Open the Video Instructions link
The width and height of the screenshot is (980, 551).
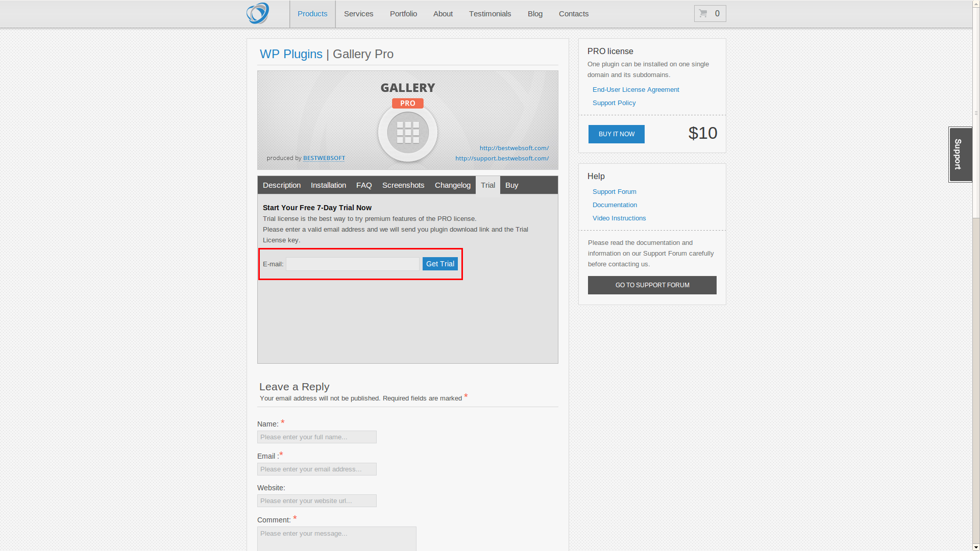pos(619,218)
